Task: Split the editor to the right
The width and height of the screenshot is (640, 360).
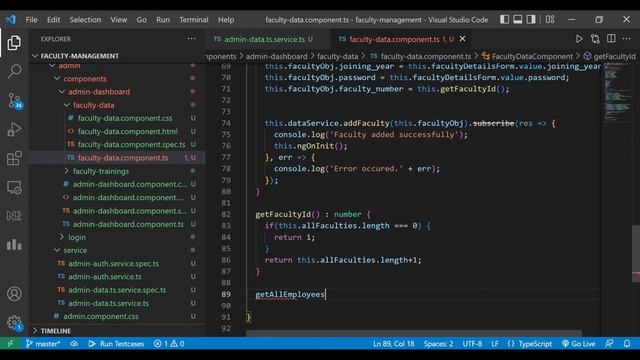Action: point(611,39)
